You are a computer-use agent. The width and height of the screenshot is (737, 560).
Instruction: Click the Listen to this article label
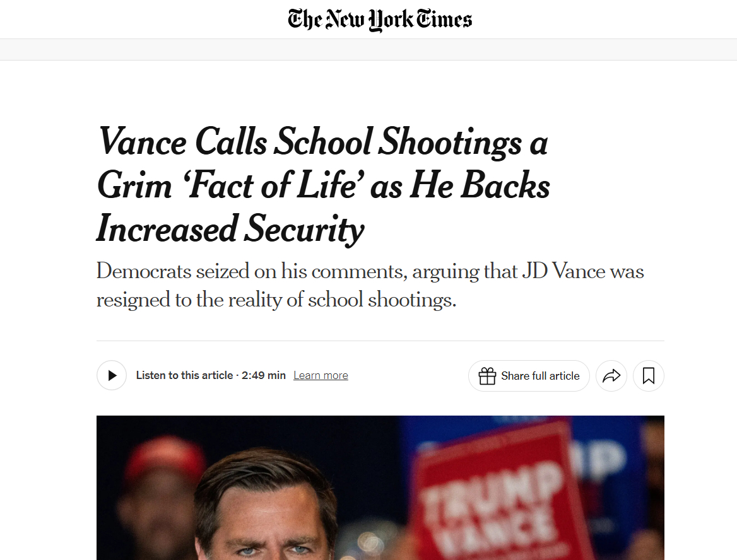pyautogui.click(x=184, y=376)
